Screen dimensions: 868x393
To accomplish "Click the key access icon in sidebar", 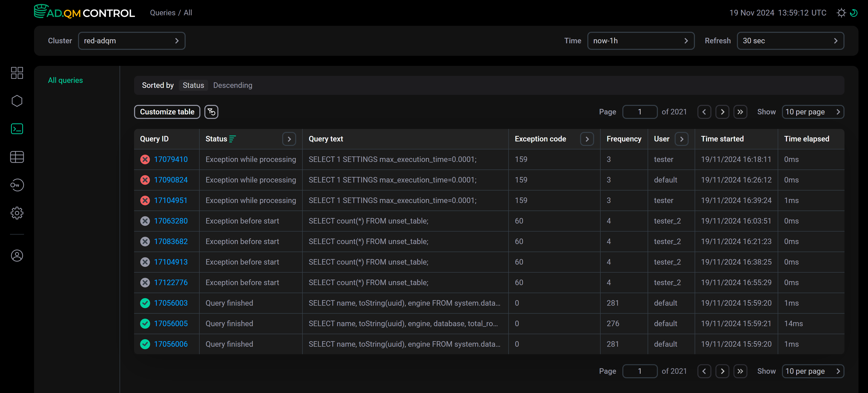I will tap(17, 185).
